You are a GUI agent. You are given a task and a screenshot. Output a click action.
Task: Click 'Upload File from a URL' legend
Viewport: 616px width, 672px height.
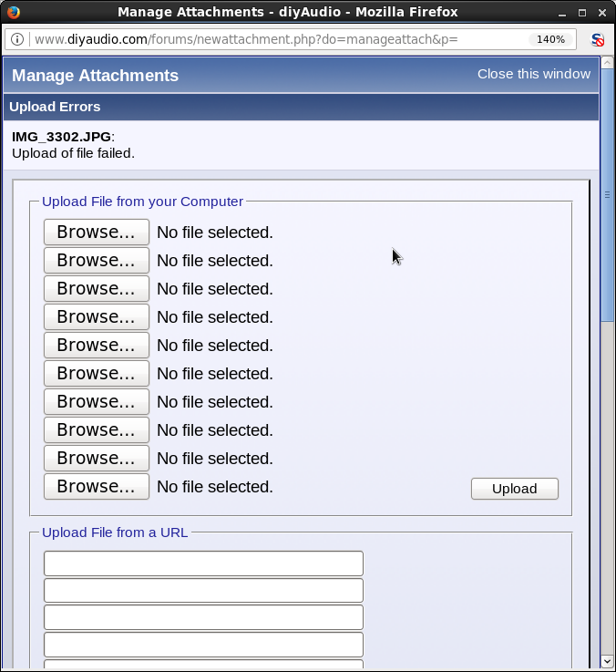point(115,532)
